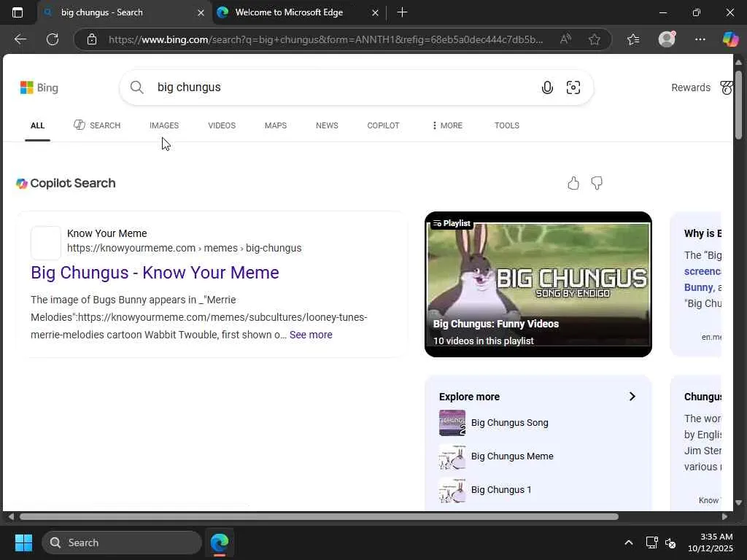Open the tab actions menu icon
The height and width of the screenshot is (560, 747).
tap(18, 12)
